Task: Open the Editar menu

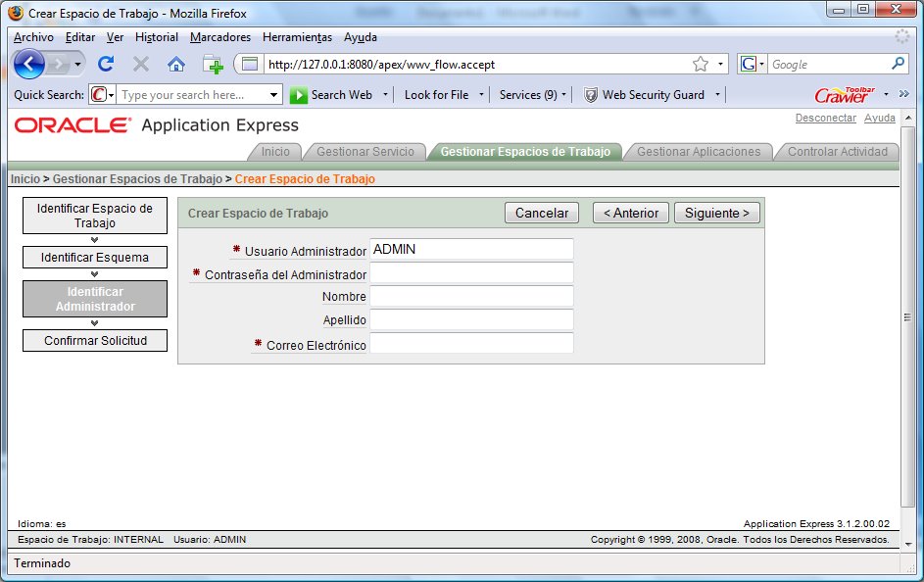Action: (80, 37)
